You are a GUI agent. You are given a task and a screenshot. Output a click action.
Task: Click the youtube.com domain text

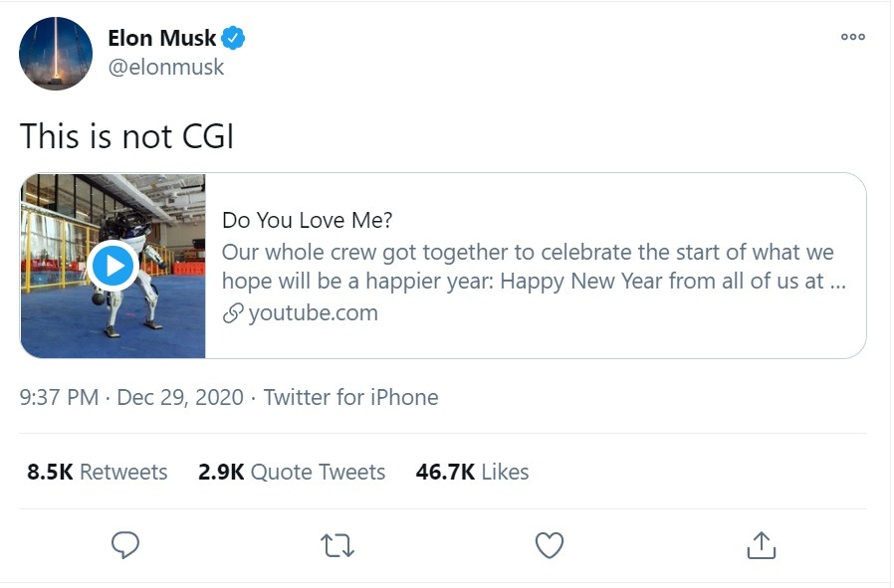(313, 312)
